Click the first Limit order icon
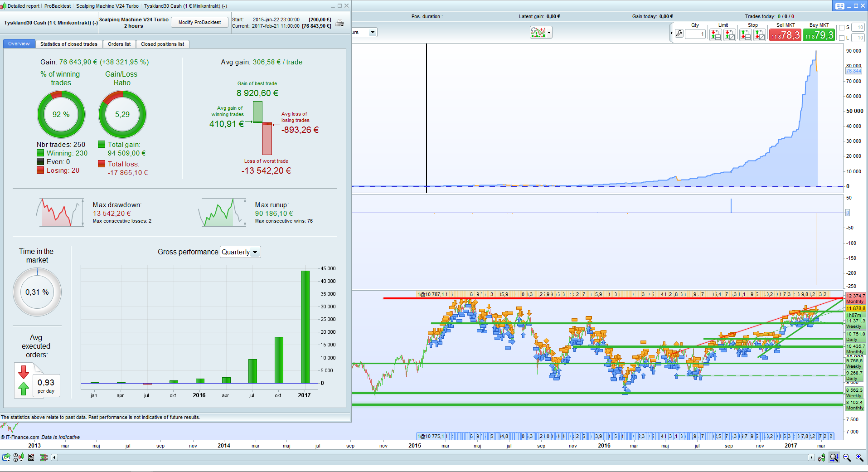Screen dimensions: 868x472 pyautogui.click(x=715, y=34)
